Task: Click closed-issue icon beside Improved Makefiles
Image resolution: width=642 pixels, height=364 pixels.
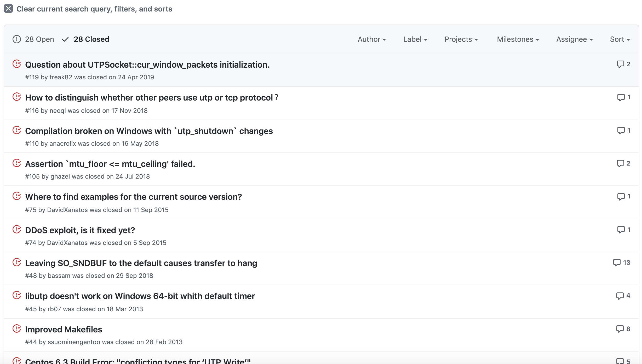Action: pos(17,329)
